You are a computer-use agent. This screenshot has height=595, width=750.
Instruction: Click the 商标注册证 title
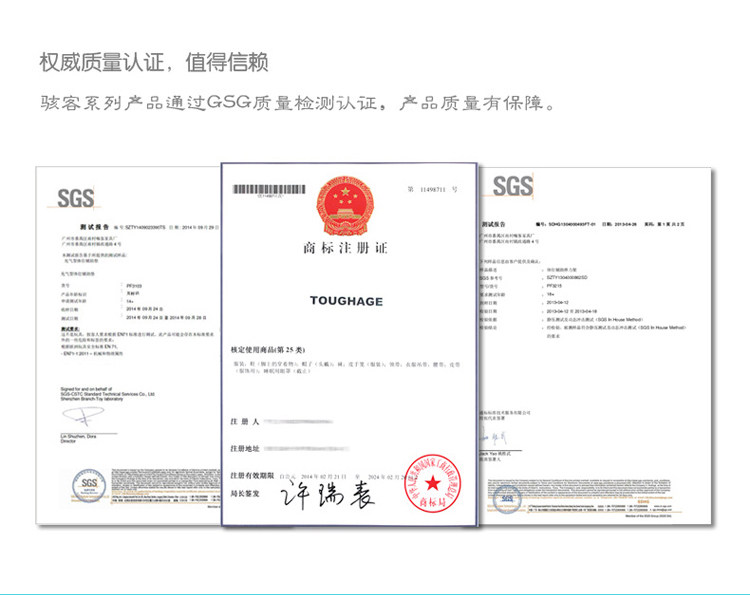coord(345,248)
